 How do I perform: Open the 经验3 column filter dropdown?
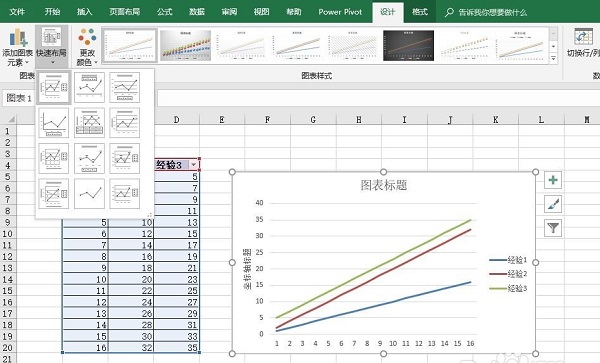[194, 165]
